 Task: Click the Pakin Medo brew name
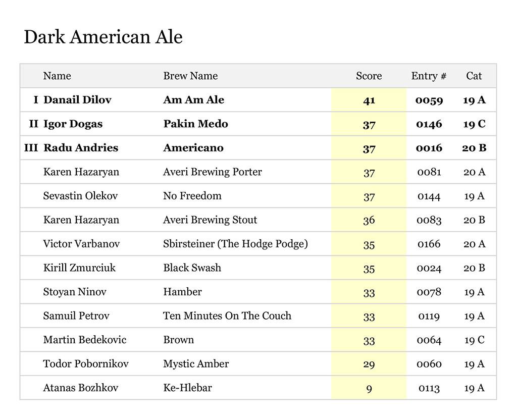pos(195,124)
